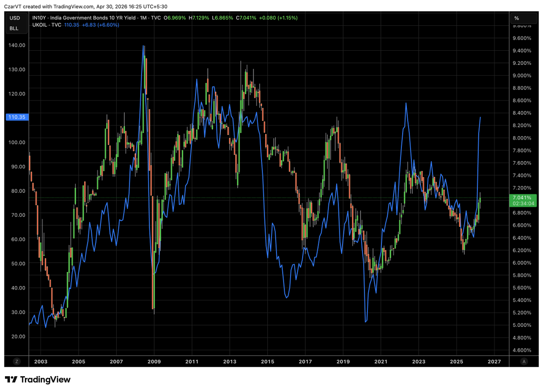Image resolution: width=543 pixels, height=392 pixels.
Task: Click the 6.000% label on right yield axis
Action: pos(521,263)
